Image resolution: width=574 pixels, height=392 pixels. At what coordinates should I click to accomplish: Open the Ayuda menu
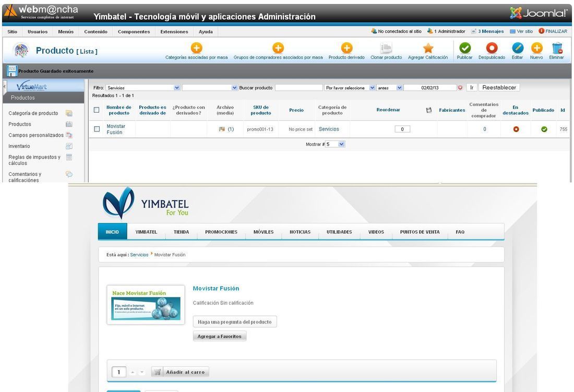(x=206, y=32)
